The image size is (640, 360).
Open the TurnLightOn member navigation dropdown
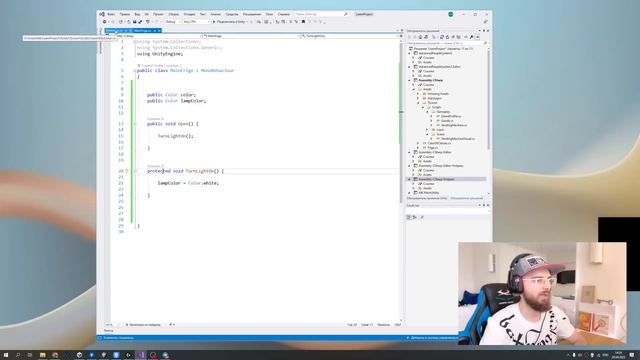(x=350, y=36)
